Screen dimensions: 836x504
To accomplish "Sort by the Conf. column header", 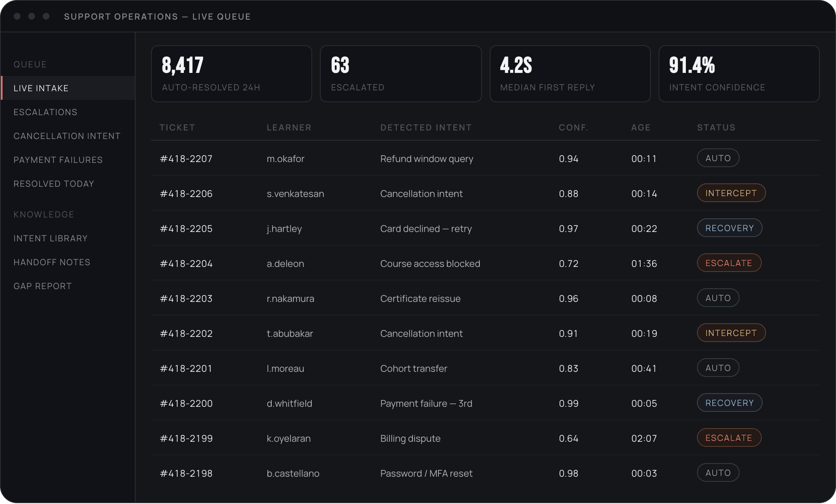I will coord(573,127).
